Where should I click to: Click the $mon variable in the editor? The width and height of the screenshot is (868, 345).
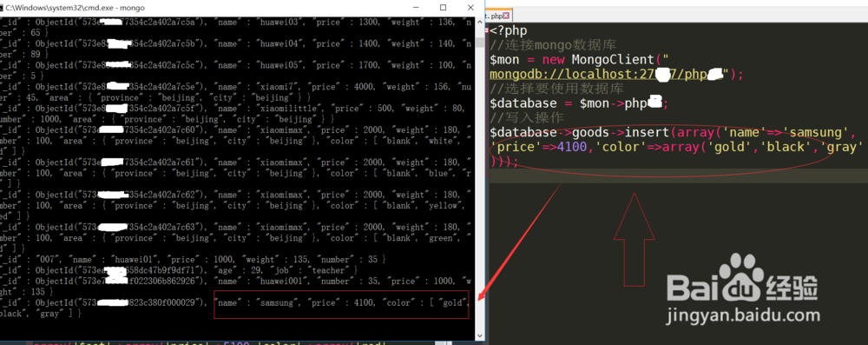(x=505, y=59)
